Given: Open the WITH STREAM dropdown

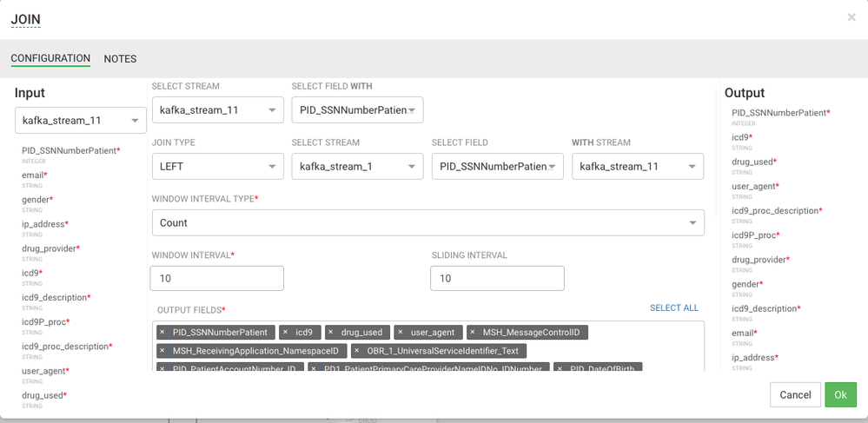Looking at the screenshot, I should (637, 166).
